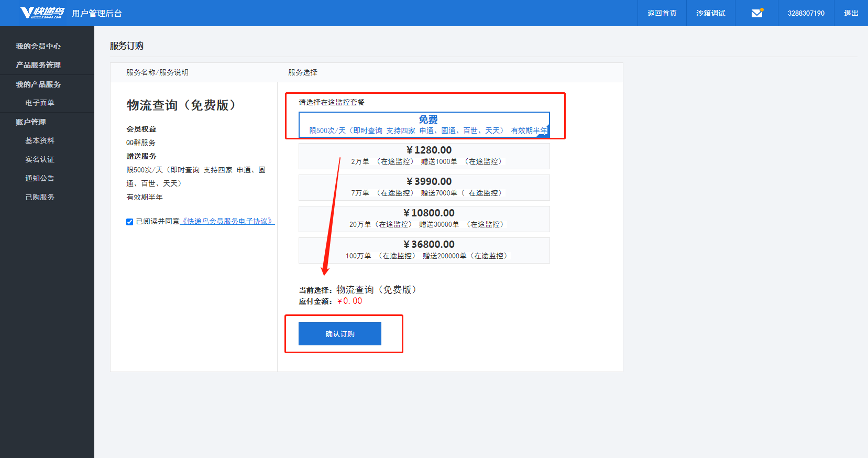Viewport: 868px width, 458px height.
Task: Click the 确认订购 button
Action: pyautogui.click(x=340, y=334)
